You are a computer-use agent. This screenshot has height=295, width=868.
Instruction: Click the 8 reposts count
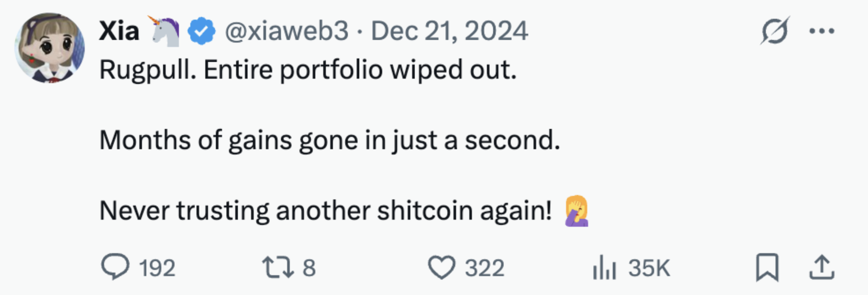[x=309, y=268]
